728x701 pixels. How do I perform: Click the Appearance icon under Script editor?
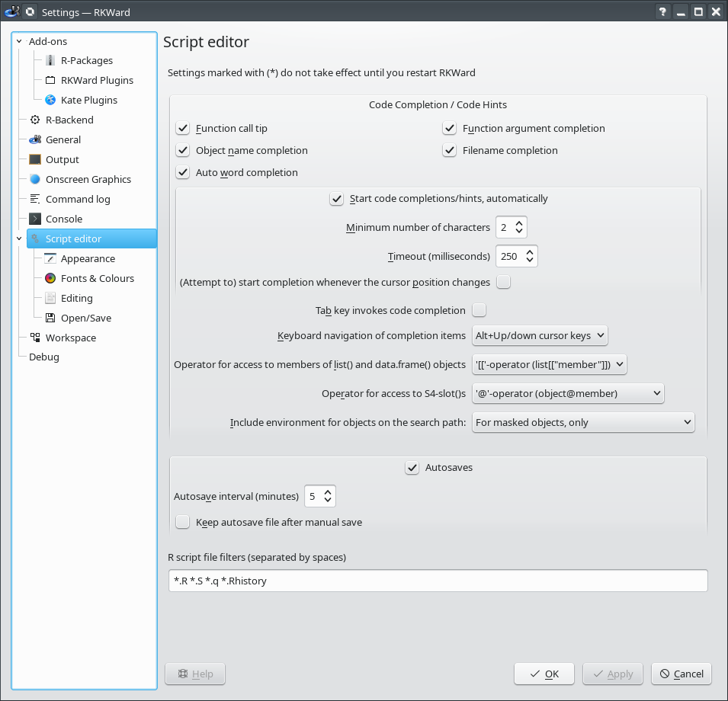pyautogui.click(x=50, y=258)
